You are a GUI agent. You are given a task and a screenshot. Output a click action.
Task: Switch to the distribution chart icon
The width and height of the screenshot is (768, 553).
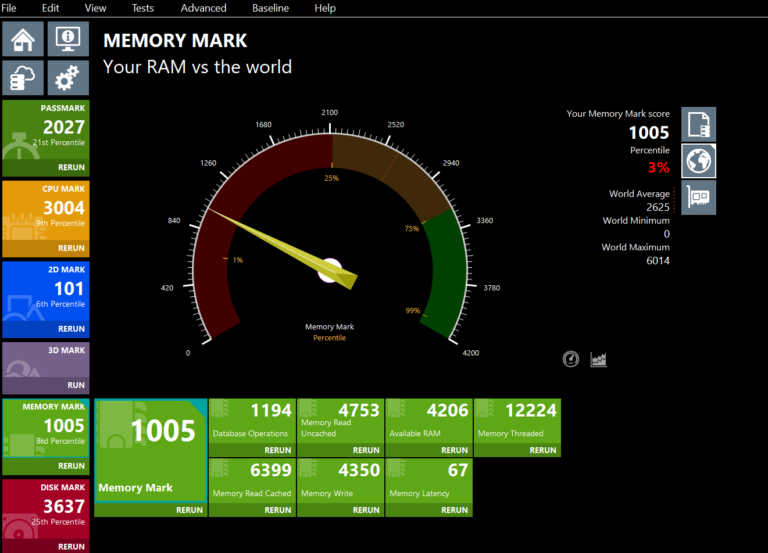599,359
